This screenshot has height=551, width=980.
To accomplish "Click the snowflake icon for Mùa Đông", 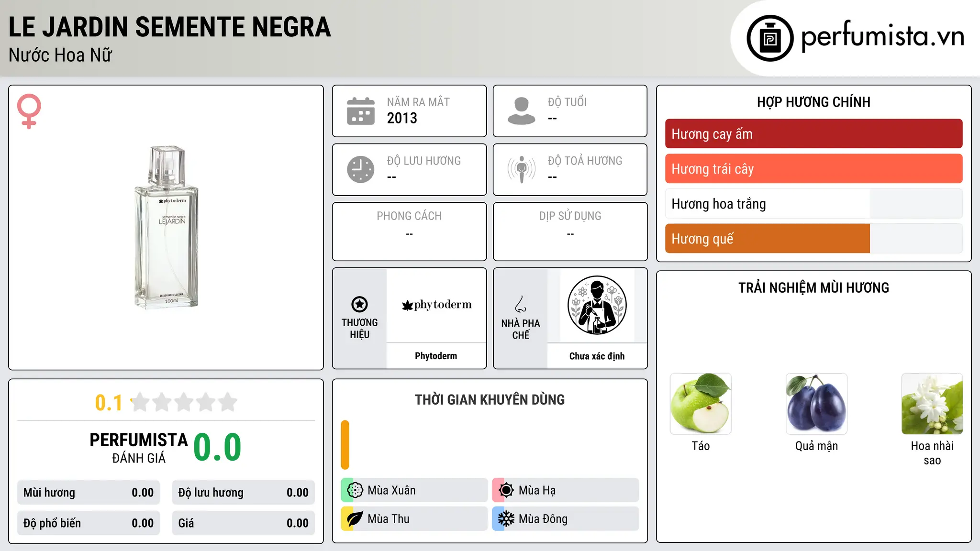I will point(506,519).
